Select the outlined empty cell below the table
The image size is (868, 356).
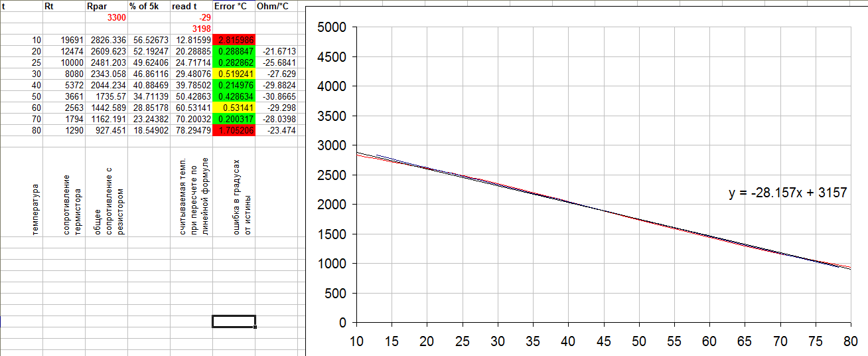[234, 321]
